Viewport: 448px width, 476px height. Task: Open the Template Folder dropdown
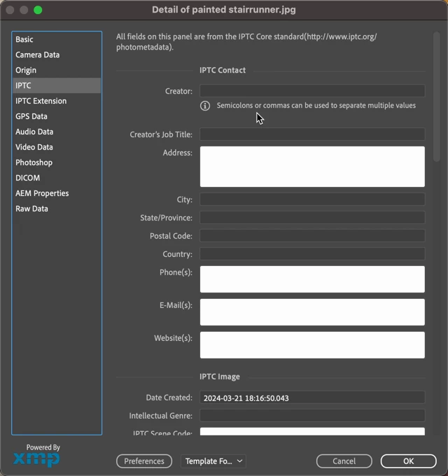point(213,461)
